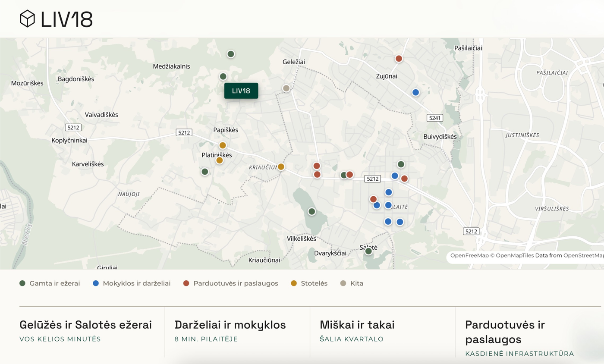Open the OpenStreetMap attribution link
This screenshot has height=364, width=604.
coord(583,255)
